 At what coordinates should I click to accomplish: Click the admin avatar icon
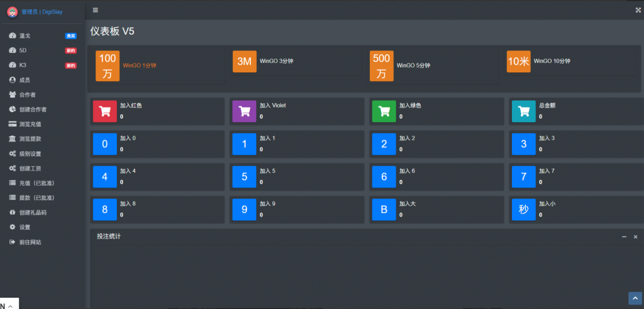pyautogui.click(x=12, y=12)
